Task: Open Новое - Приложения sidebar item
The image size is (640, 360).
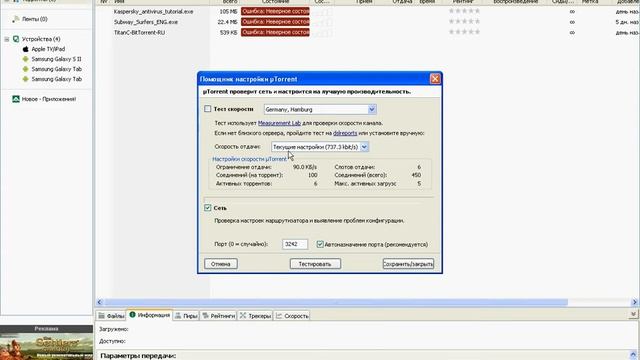Action: coord(49,99)
